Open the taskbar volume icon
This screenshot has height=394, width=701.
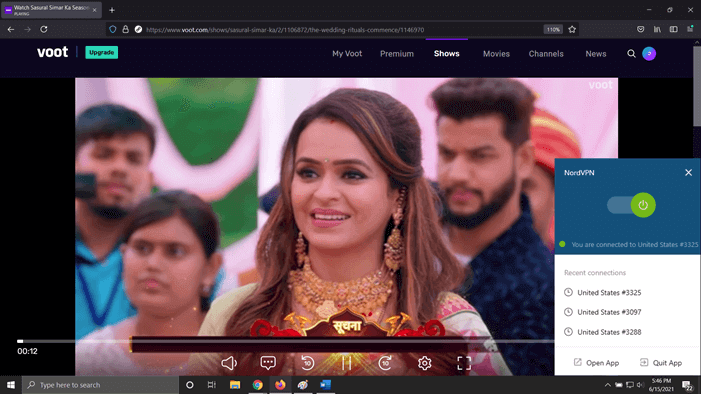(640, 385)
